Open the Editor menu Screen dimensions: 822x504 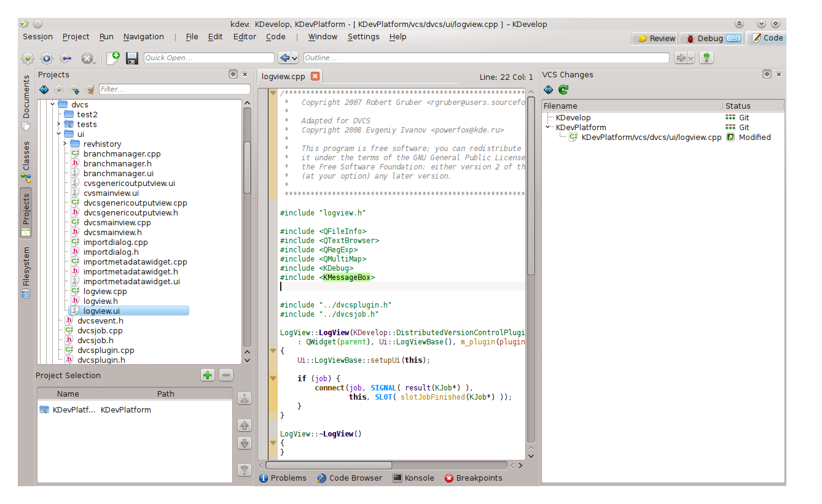(245, 37)
